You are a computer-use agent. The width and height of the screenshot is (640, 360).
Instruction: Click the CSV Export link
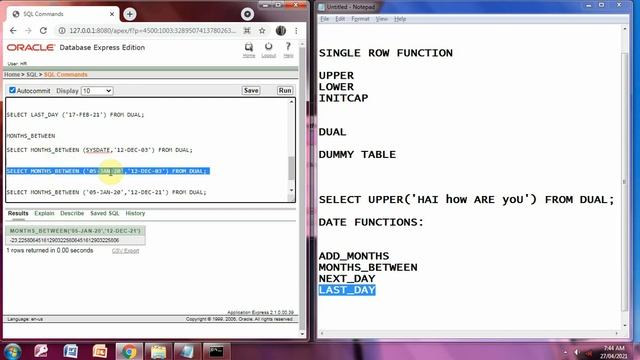[x=125, y=251]
